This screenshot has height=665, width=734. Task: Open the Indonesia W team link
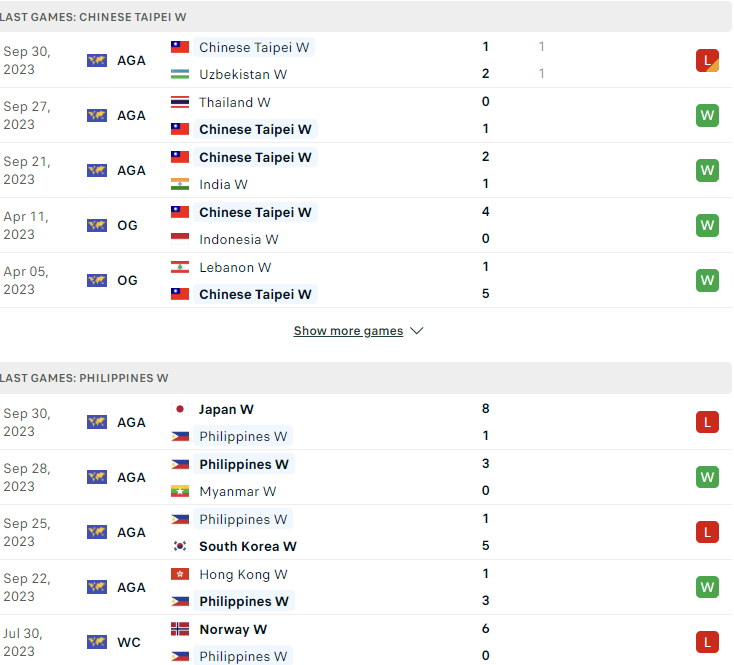[x=239, y=239]
